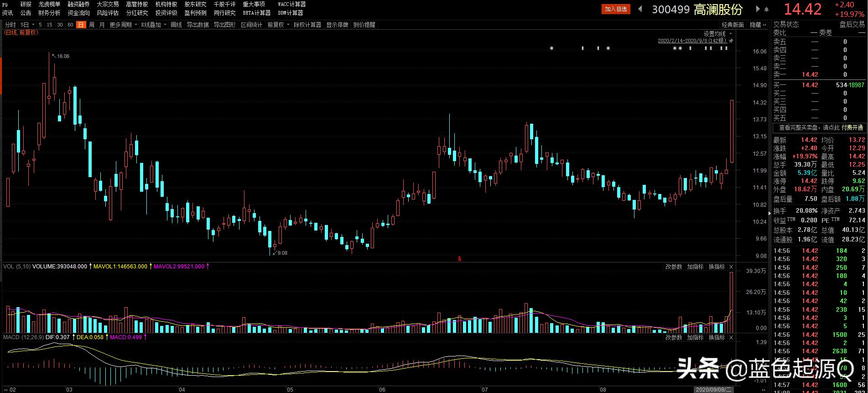Click the F9 shortcut label
This screenshot has width=868, height=393.
tap(5, 5)
